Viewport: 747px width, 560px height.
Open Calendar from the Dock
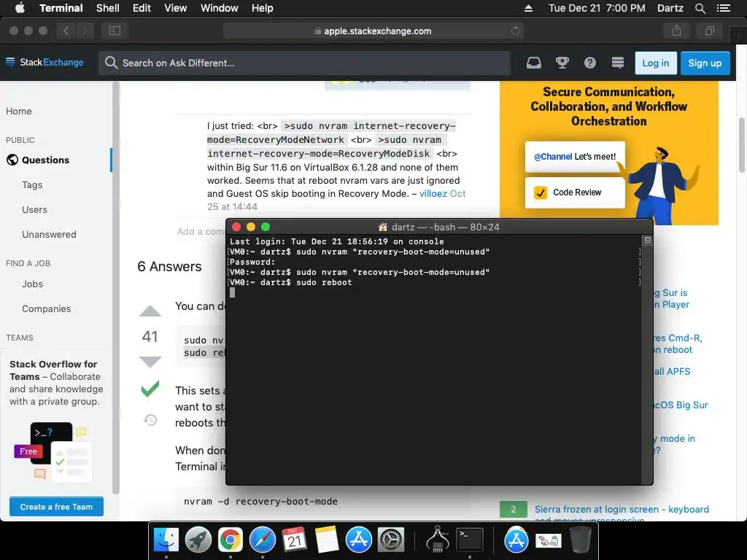point(295,540)
